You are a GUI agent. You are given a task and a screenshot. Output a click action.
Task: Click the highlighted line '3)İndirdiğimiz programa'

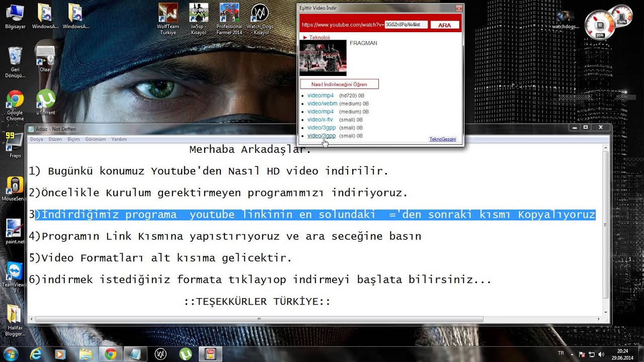pos(312,215)
